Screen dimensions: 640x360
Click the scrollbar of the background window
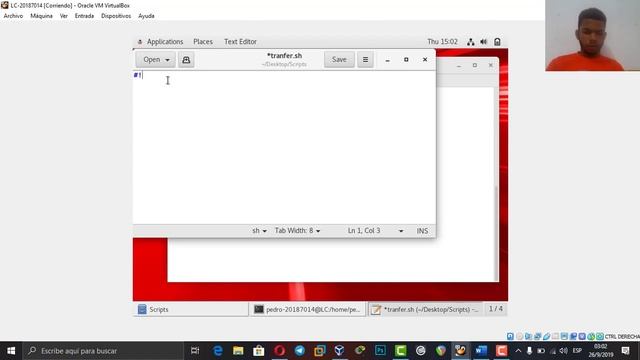click(x=496, y=233)
